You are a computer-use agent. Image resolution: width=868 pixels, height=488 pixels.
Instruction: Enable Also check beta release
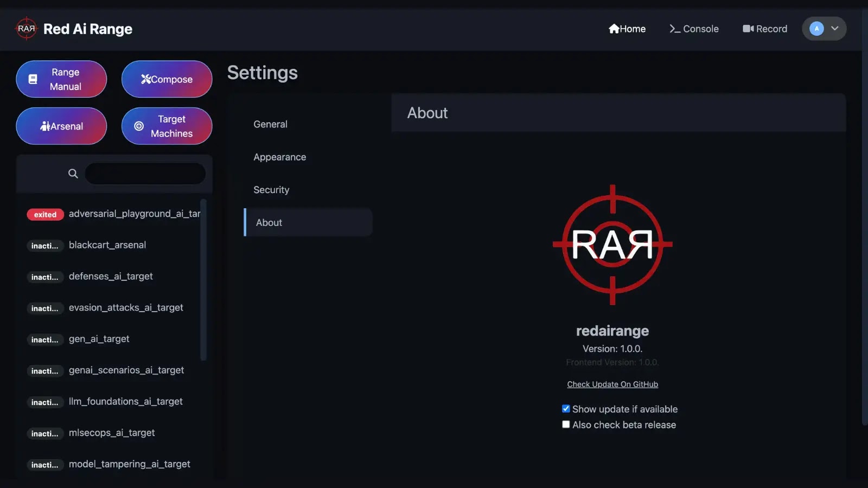566,424
